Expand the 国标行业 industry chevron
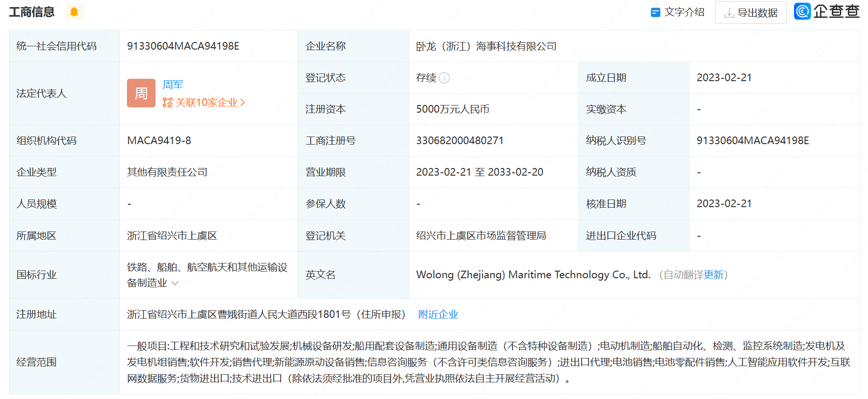This screenshot has height=399, width=868. tap(175, 283)
